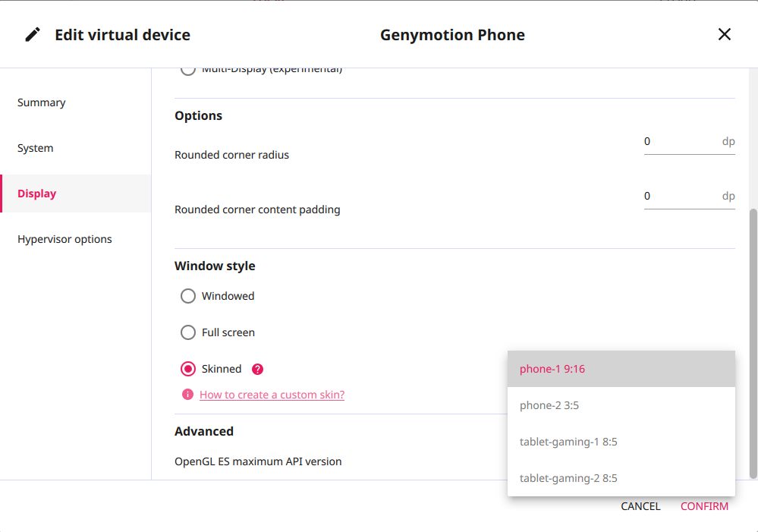Select the Full screen radio button

pyautogui.click(x=188, y=332)
